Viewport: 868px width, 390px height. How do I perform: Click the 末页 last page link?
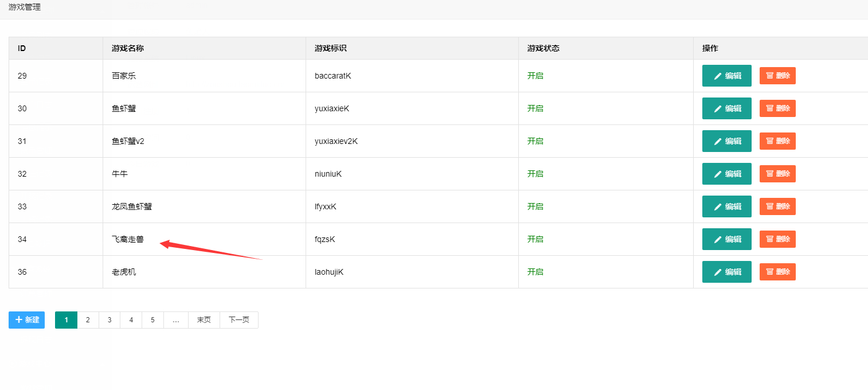pyautogui.click(x=204, y=320)
